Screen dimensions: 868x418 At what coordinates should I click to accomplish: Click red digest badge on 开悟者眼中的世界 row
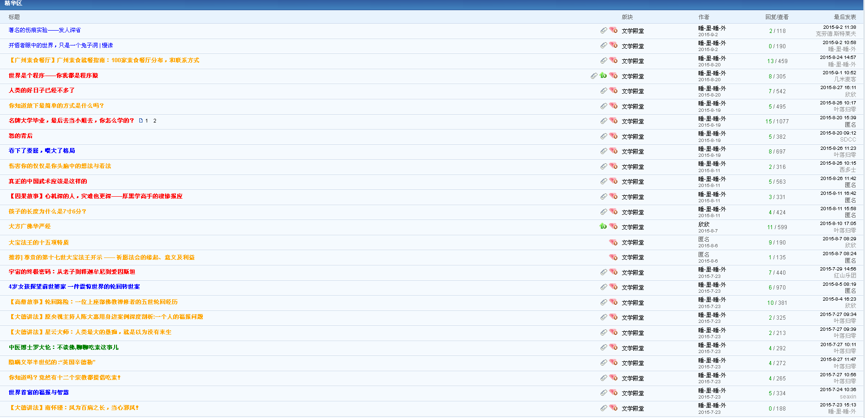click(x=614, y=45)
